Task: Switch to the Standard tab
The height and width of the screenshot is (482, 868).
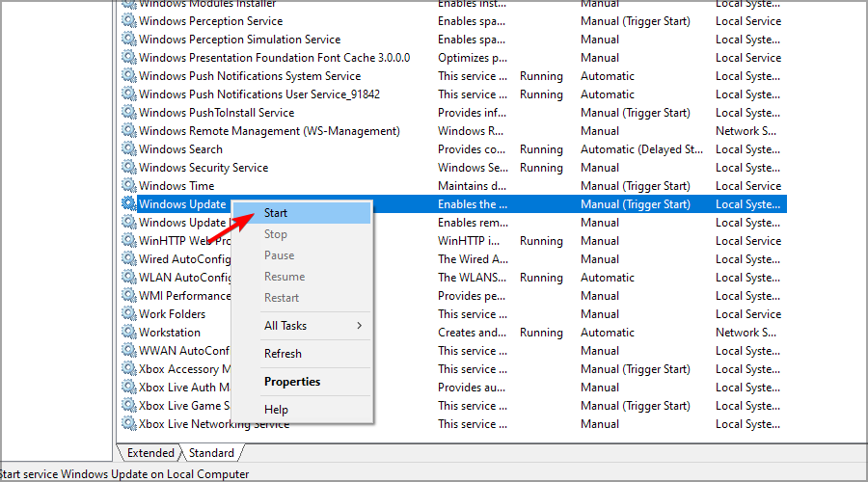Action: coord(211,453)
